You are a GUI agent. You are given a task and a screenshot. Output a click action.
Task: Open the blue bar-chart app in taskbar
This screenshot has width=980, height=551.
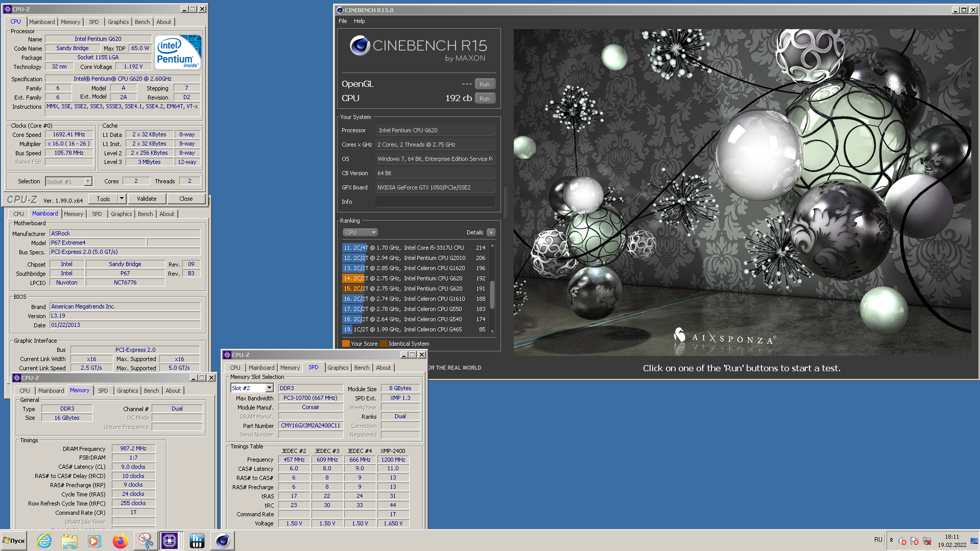click(x=197, y=540)
